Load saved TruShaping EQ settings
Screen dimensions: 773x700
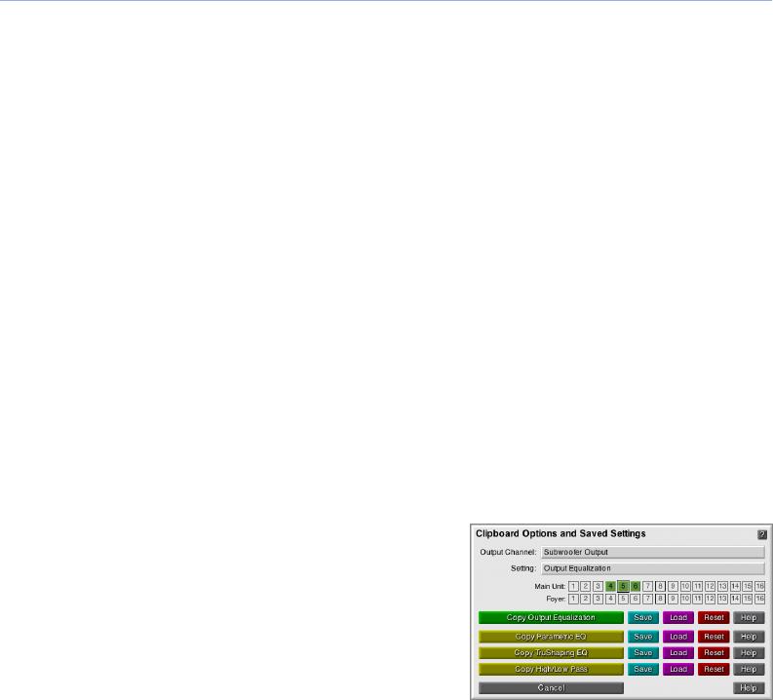(x=678, y=653)
